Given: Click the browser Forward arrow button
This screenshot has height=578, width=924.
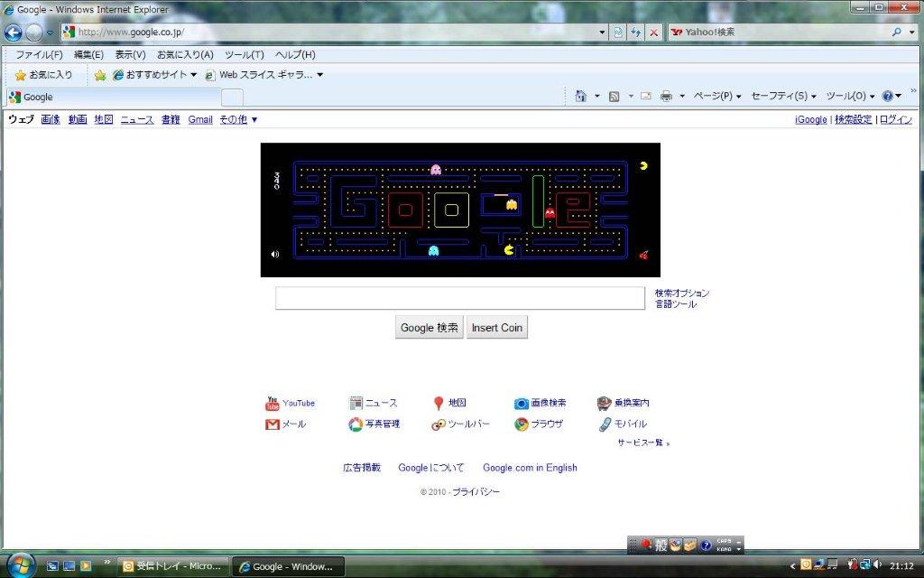Looking at the screenshot, I should (34, 33).
